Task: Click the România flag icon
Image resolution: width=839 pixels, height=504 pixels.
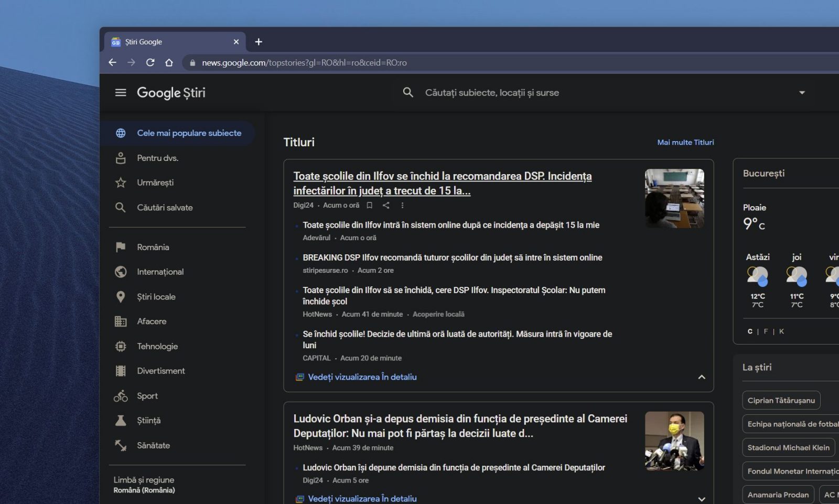Action: 121,247
